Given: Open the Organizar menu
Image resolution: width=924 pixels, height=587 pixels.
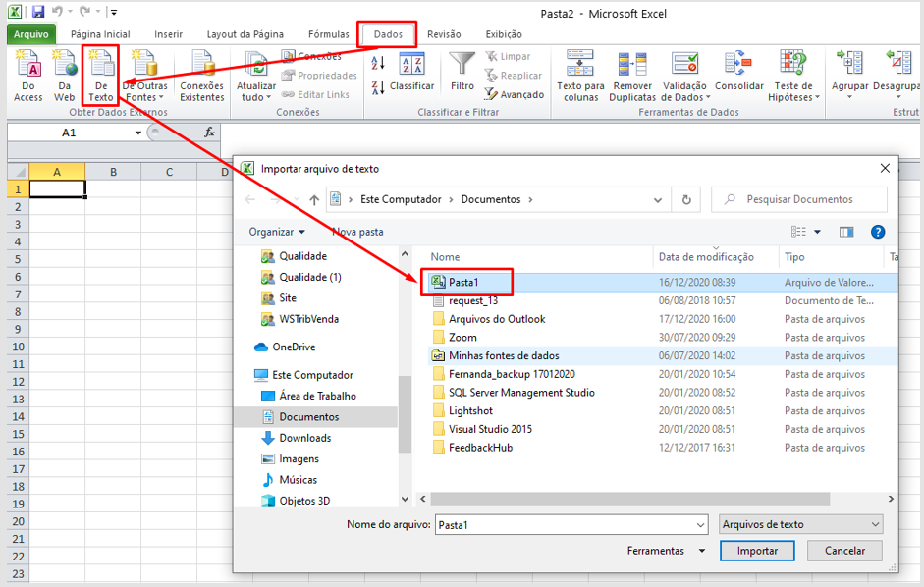Looking at the screenshot, I should (x=277, y=232).
